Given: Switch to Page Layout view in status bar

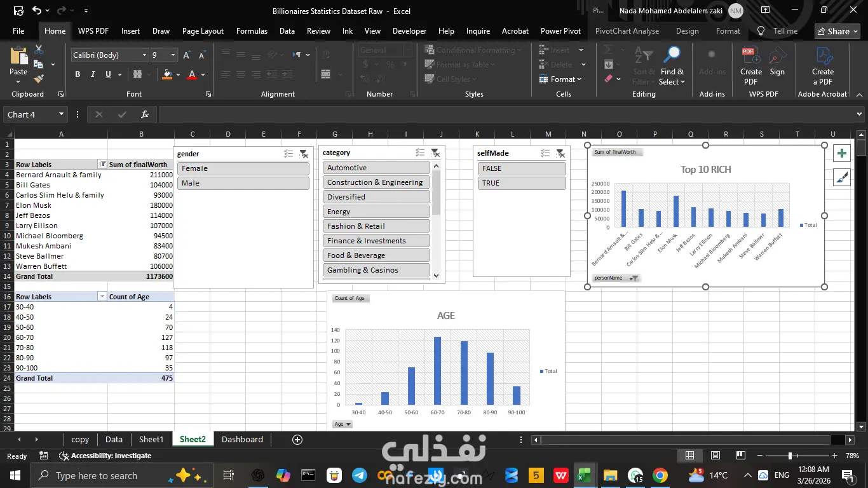Looking at the screenshot, I should click(x=715, y=456).
